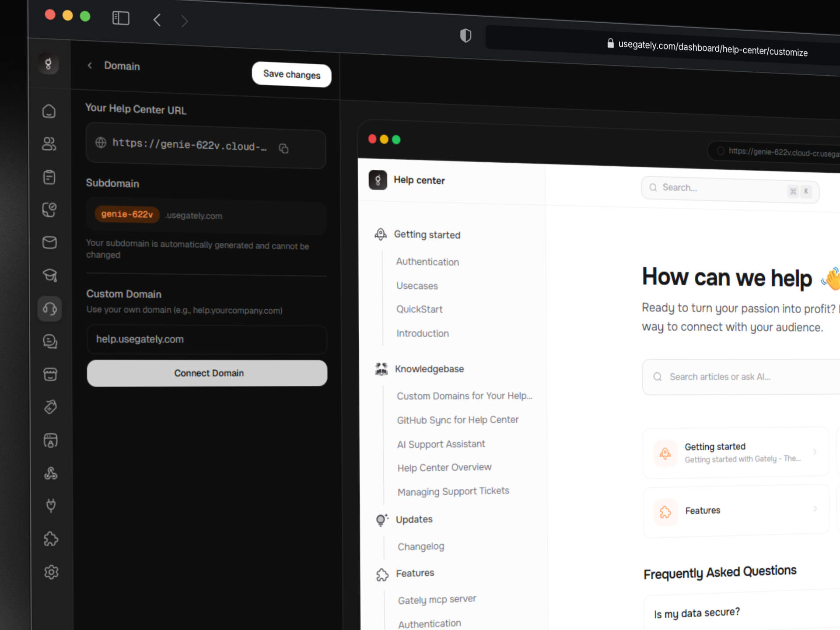
Task: Copy the Help Center URL
Action: click(x=283, y=149)
